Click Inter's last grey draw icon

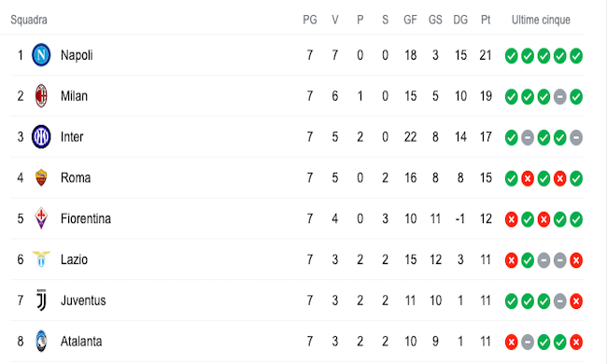point(576,137)
